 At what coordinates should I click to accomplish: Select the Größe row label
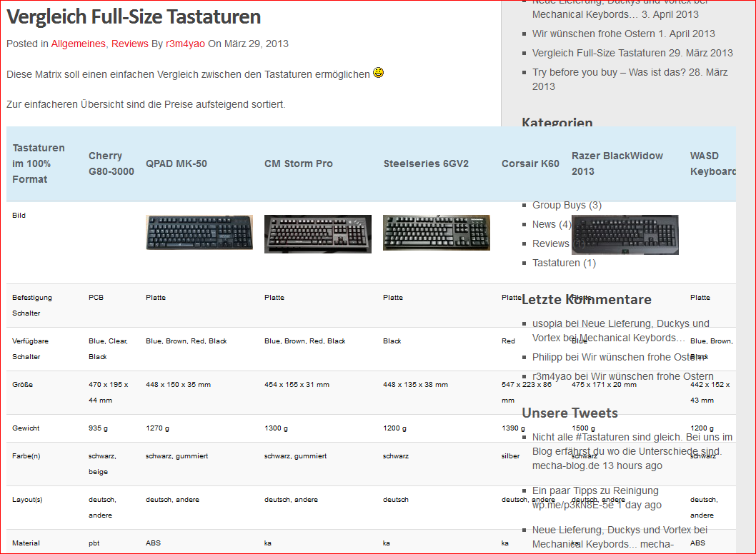pyautogui.click(x=23, y=384)
